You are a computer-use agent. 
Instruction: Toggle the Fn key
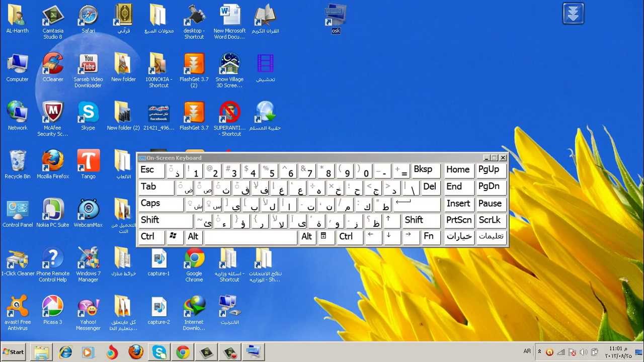431,237
